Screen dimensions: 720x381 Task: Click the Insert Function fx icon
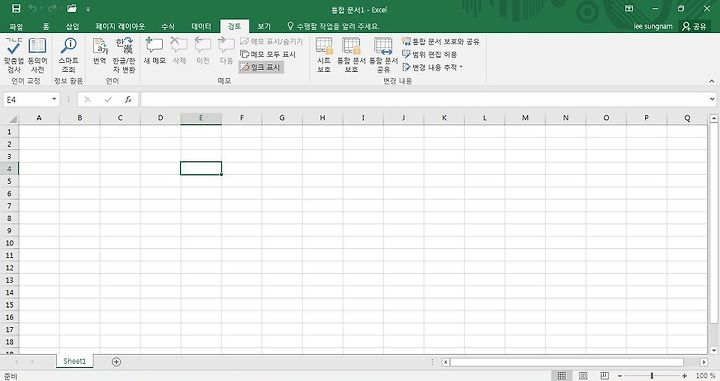(128, 99)
